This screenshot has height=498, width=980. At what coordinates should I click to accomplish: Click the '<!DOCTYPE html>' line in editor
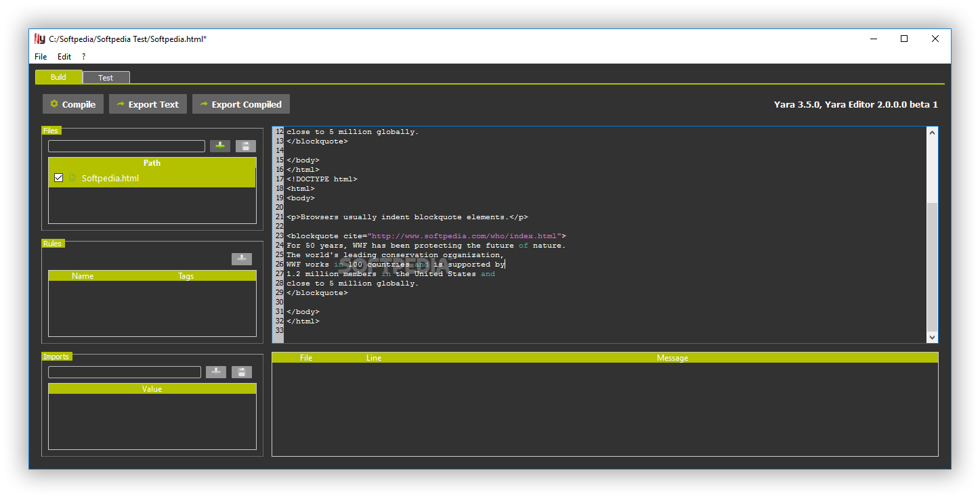click(322, 179)
